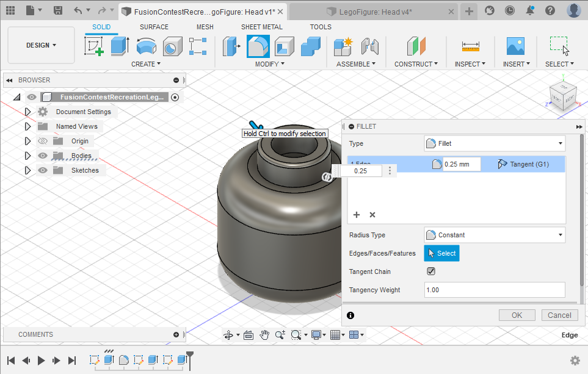Click the Select button for Edges/Faces/Features
The image size is (588, 374).
pos(441,253)
